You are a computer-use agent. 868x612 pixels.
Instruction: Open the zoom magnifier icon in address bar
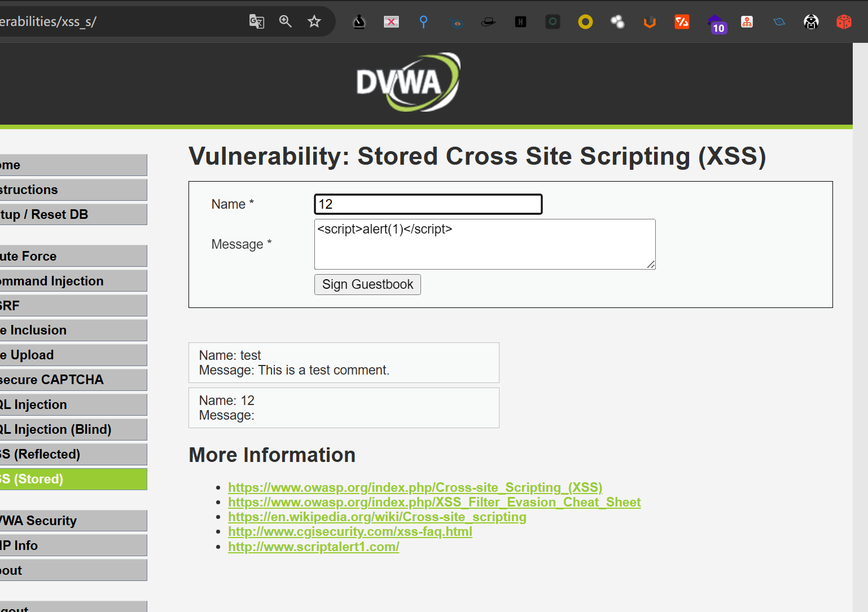(286, 21)
